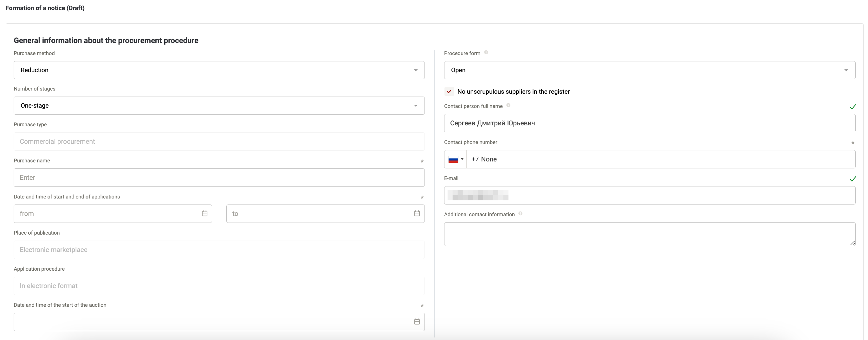Click the green checkmark next to E-mail

[853, 179]
